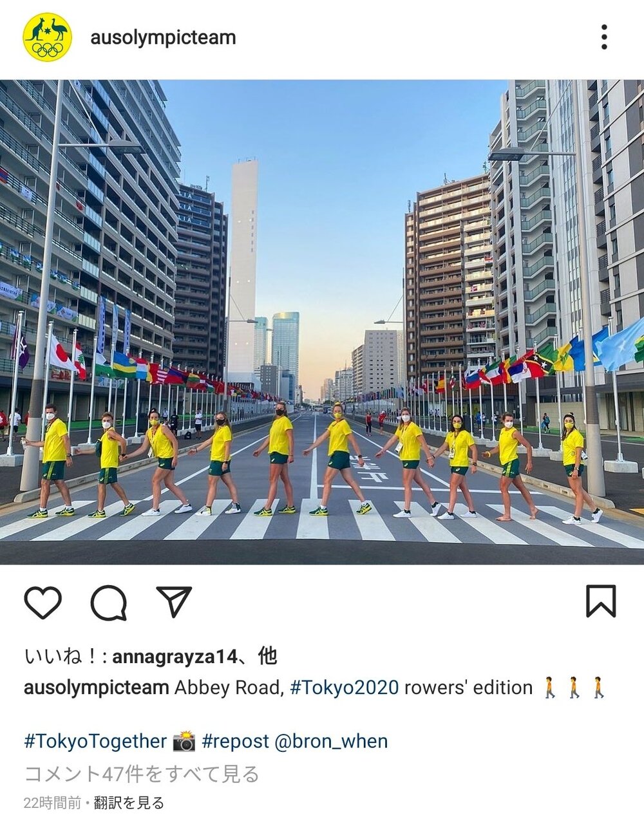
Task: Open ausolympicteam username in the header
Action: click(x=163, y=38)
